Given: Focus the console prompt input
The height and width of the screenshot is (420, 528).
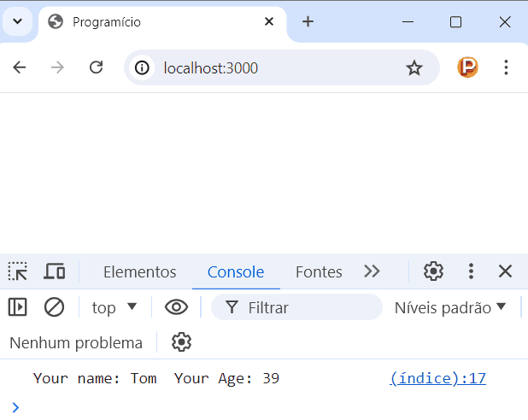Looking at the screenshot, I should point(269,407).
